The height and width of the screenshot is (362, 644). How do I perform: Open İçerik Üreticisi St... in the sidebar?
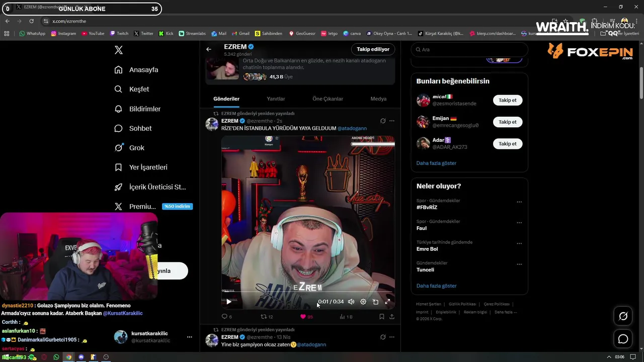(x=150, y=187)
